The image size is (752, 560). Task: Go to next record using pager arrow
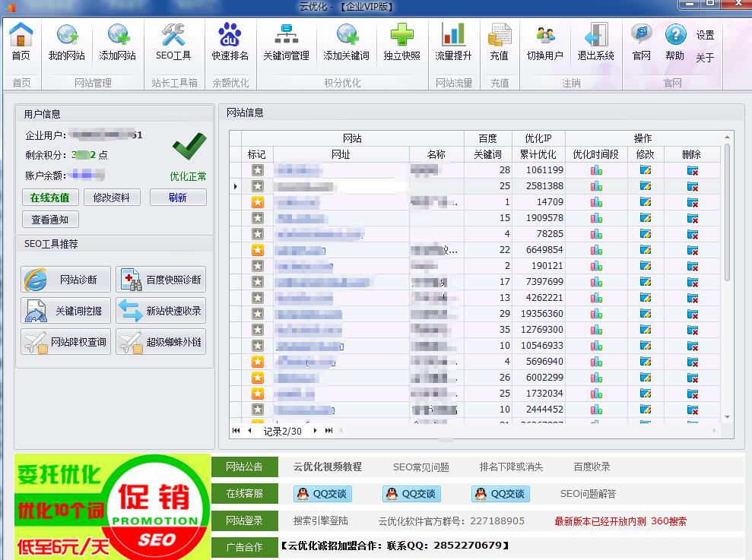(316, 431)
